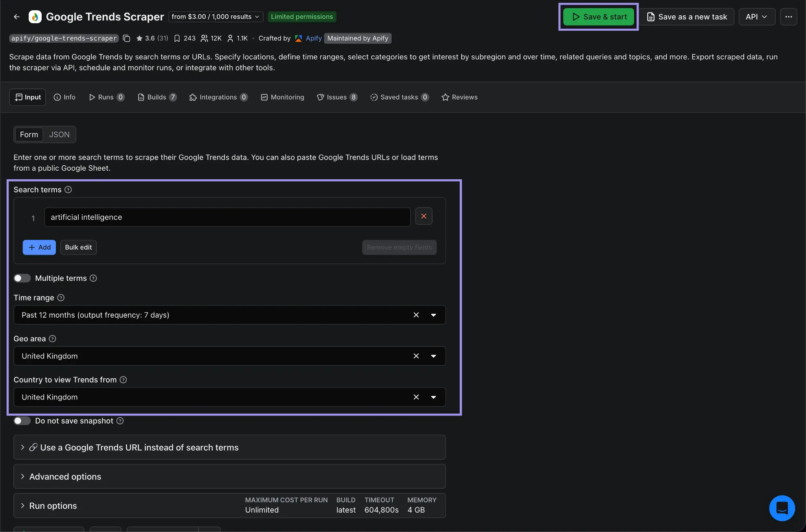Screen dimensions: 806x532
Task: Show help for Time range
Action: click(61, 298)
